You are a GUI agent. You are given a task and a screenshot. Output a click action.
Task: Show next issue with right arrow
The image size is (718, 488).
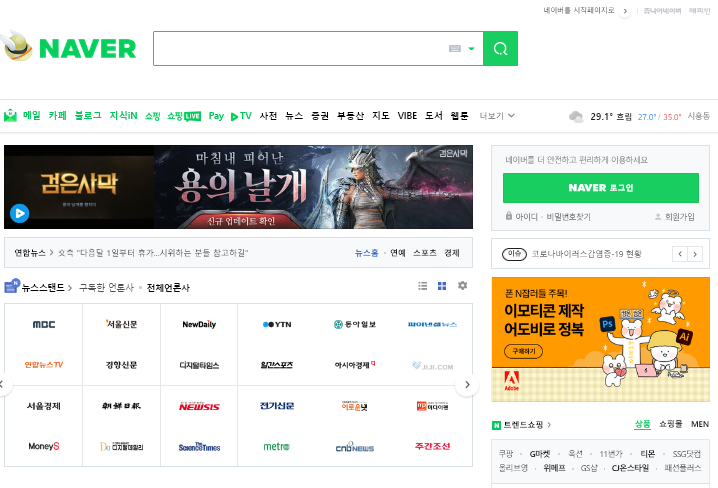[695, 254]
